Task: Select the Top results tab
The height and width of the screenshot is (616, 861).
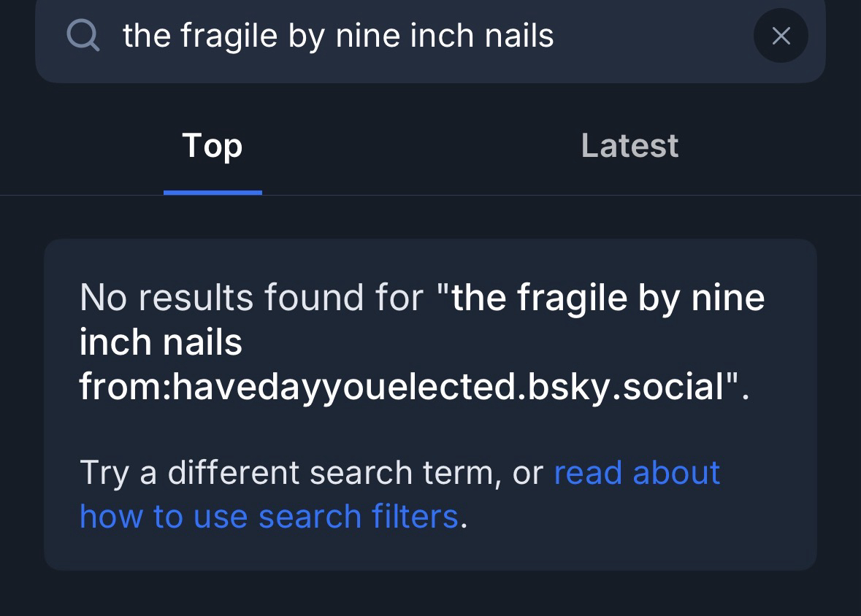Action: click(212, 145)
